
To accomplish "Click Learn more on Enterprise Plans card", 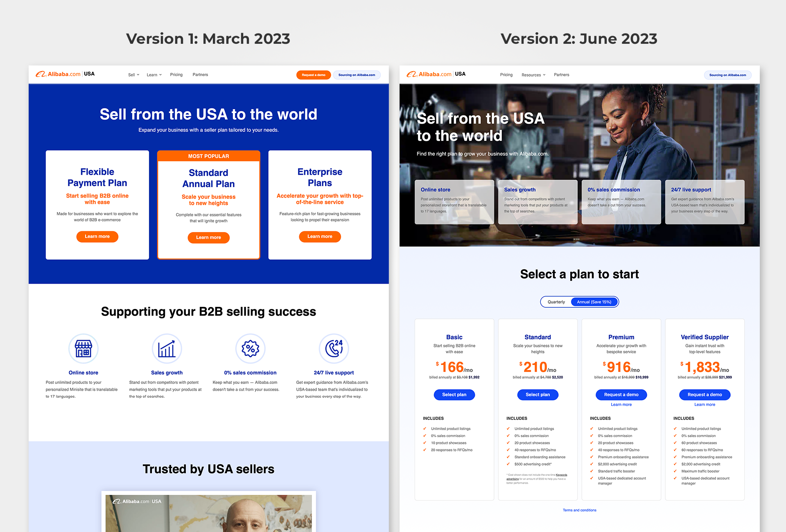I will coord(320,237).
